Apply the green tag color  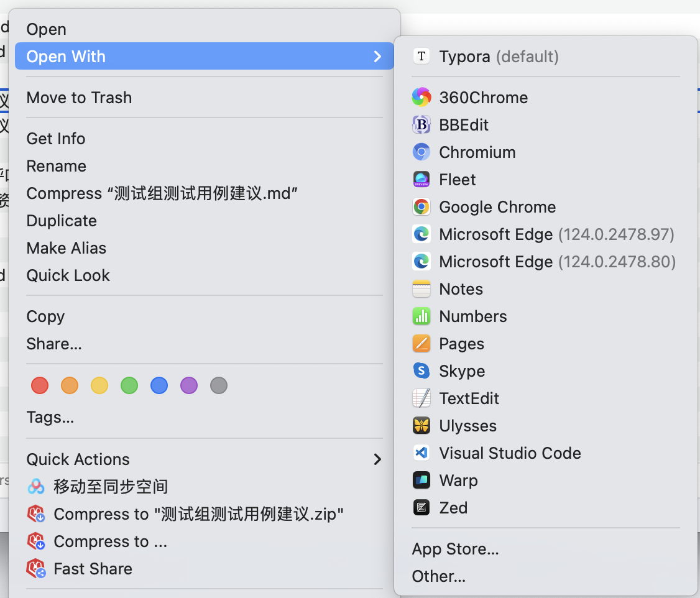129,385
